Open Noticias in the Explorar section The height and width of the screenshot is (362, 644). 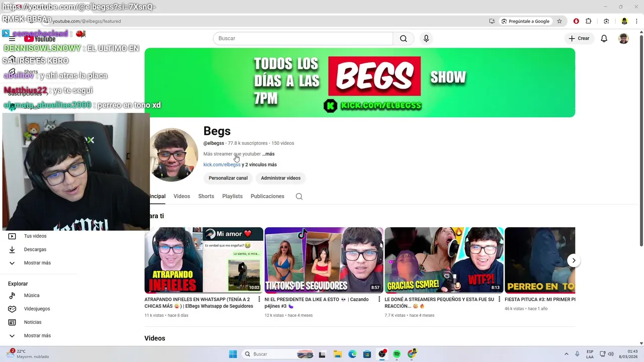pos(33,322)
